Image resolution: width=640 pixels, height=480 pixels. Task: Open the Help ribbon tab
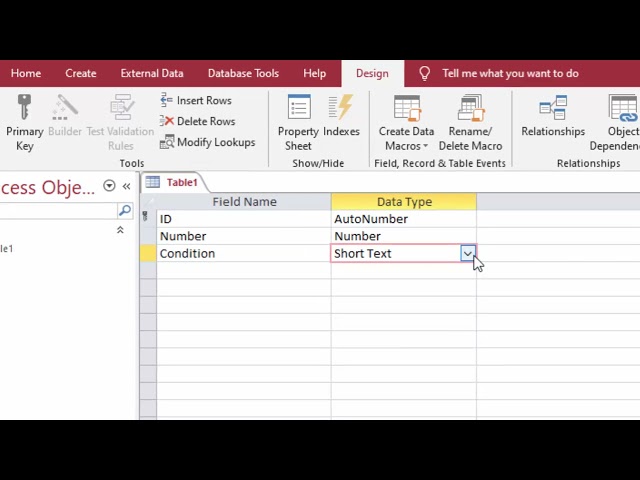click(314, 73)
